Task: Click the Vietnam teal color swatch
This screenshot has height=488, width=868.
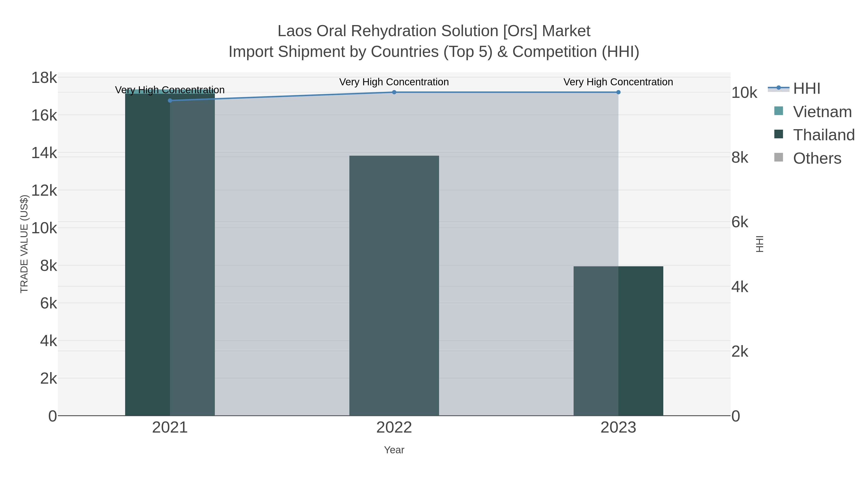Action: pyautogui.click(x=779, y=111)
